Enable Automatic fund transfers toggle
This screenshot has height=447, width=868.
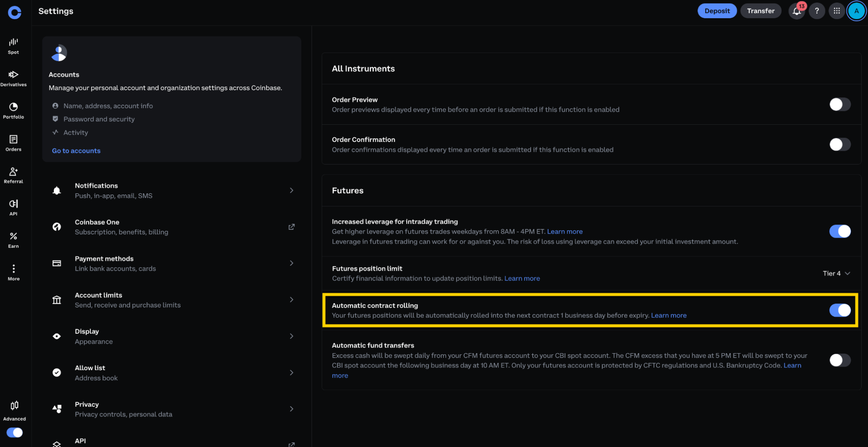[x=840, y=360]
